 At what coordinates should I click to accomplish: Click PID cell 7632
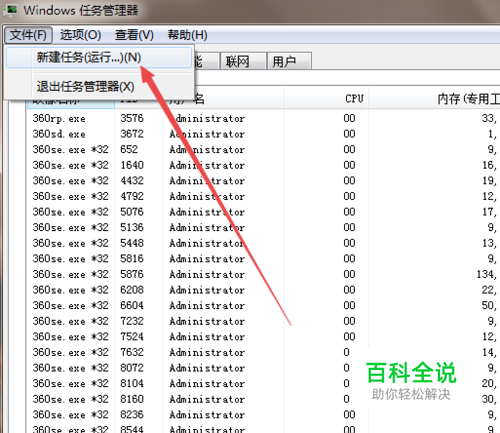click(132, 352)
